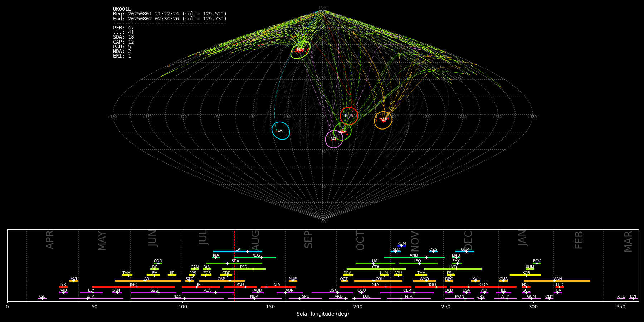Click the ORI shower bar in timeline
The width and height of the screenshot is (644, 322).
pyautogui.click(x=378, y=281)
